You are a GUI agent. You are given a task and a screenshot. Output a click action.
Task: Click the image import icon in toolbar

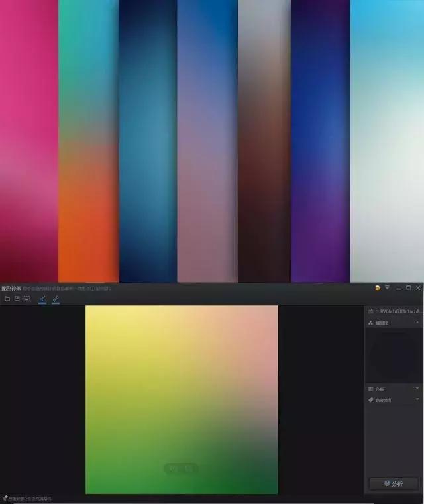tap(26, 299)
